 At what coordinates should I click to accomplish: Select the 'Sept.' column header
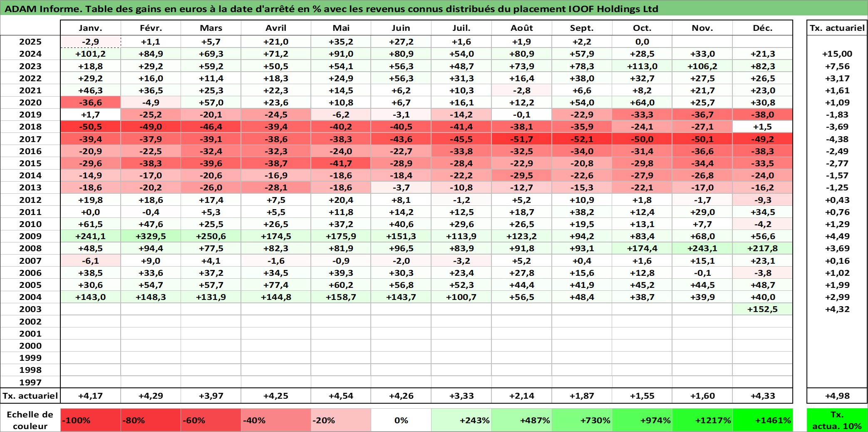(582, 28)
